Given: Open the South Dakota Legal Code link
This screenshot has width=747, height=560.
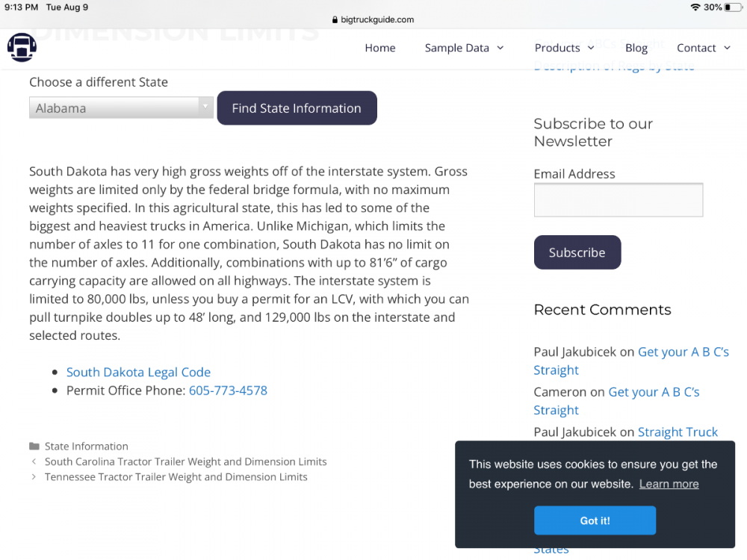Looking at the screenshot, I should click(138, 372).
